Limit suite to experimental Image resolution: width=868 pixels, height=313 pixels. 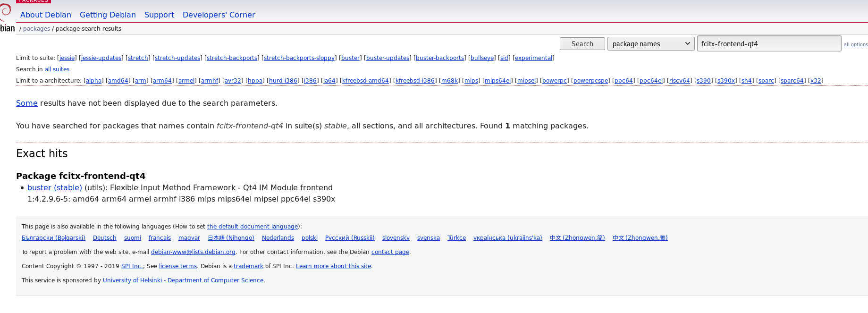point(533,58)
